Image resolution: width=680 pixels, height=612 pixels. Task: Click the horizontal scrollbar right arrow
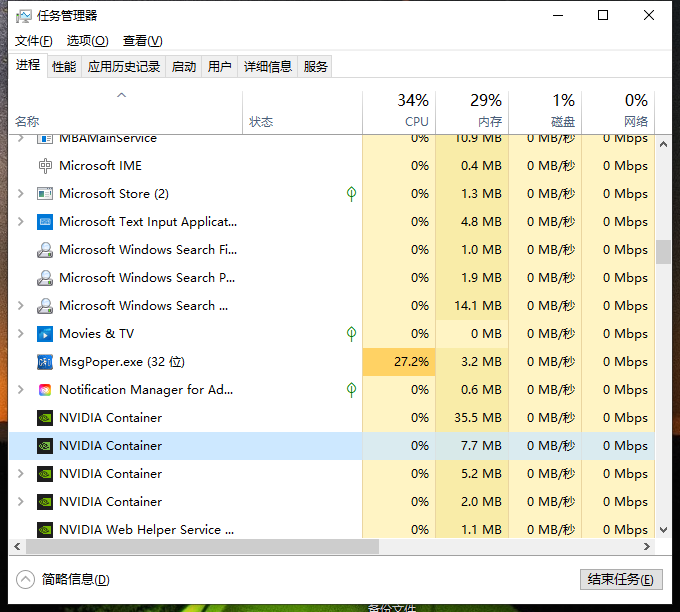[x=647, y=547]
